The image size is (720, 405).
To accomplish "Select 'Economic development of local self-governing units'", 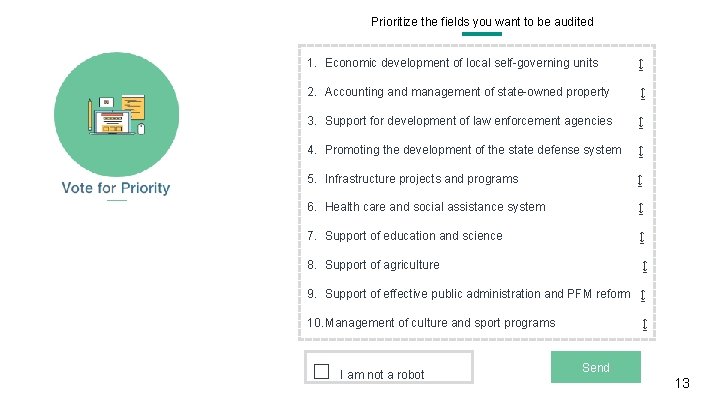I will coord(461,63).
